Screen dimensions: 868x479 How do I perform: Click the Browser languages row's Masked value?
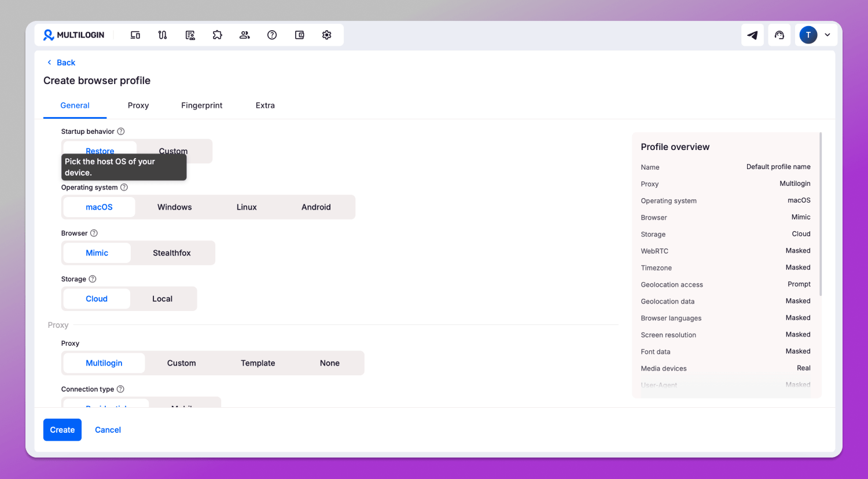[x=798, y=318]
